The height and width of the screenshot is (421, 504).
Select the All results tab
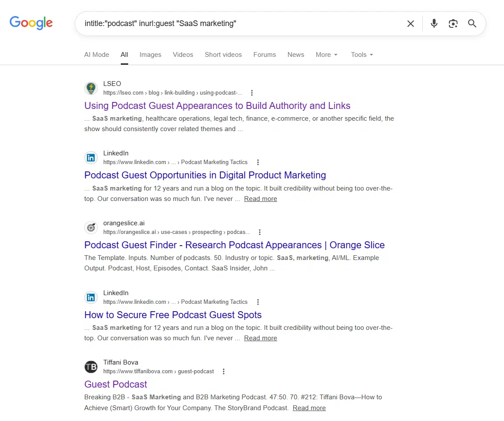[124, 55]
